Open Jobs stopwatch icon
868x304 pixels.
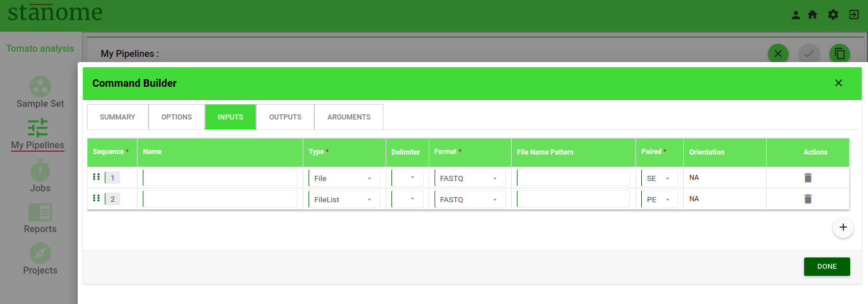pos(40,170)
